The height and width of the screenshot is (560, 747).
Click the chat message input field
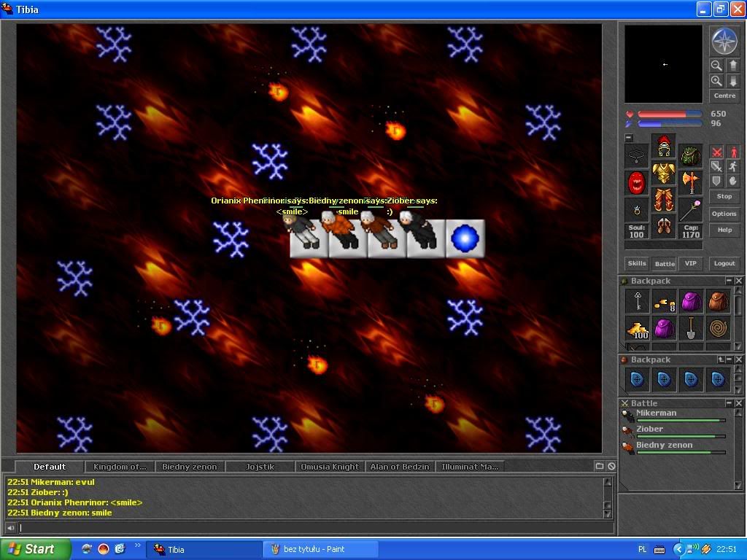click(x=315, y=528)
